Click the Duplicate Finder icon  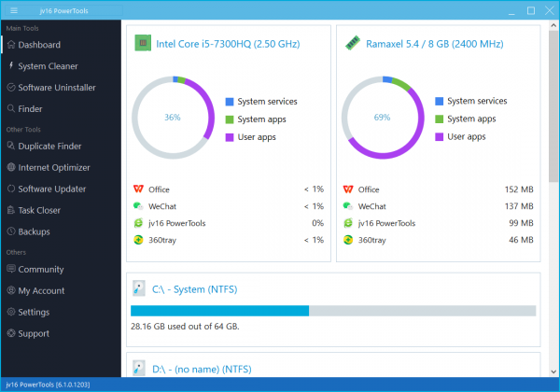pyautogui.click(x=11, y=146)
